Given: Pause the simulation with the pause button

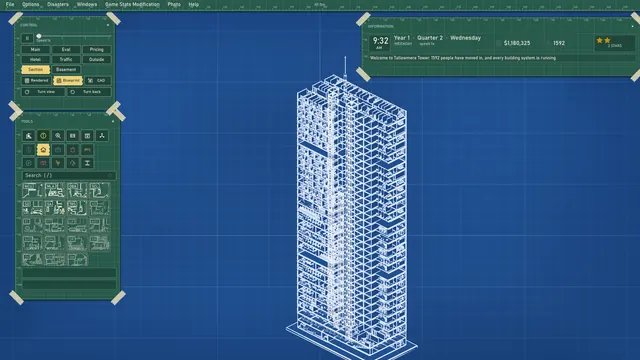Looking at the screenshot, I should click(27, 38).
